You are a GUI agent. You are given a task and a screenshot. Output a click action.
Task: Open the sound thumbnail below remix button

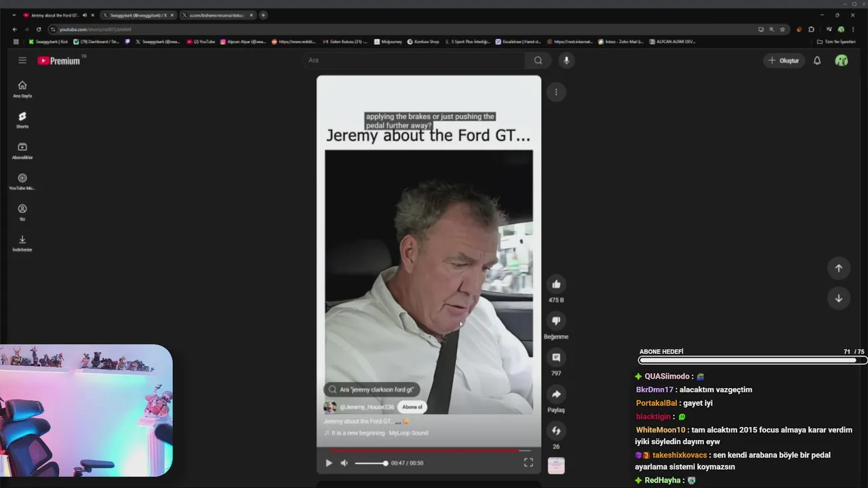click(x=556, y=466)
